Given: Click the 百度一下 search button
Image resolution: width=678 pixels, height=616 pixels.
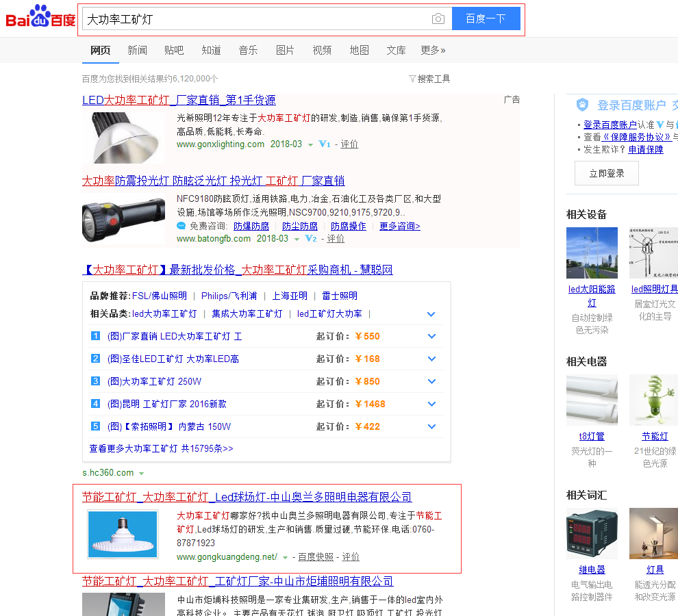Looking at the screenshot, I should (x=486, y=19).
